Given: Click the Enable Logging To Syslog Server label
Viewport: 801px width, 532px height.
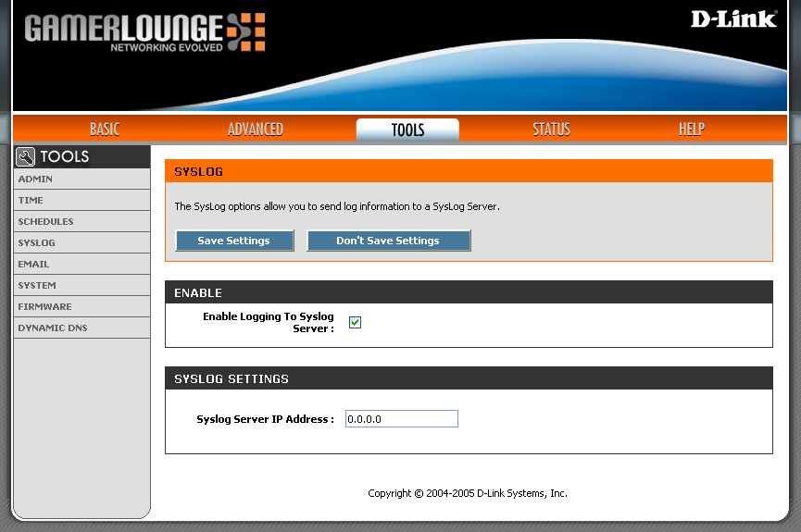Looking at the screenshot, I should (x=269, y=322).
